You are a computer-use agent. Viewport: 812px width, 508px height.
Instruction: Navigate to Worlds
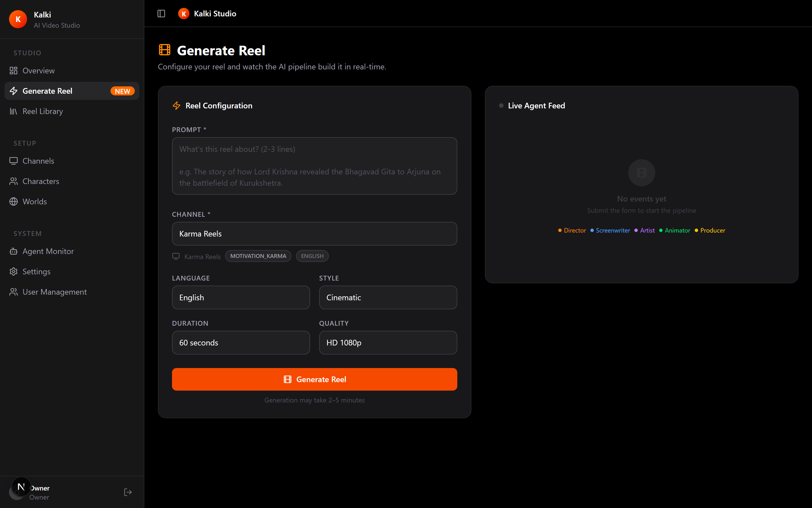coord(72,202)
